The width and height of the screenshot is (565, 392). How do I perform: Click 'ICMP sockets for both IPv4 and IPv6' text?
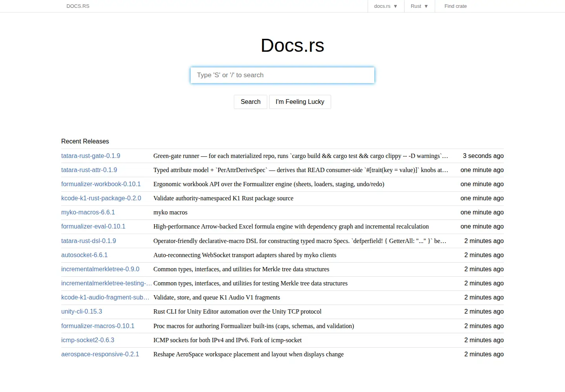point(228,340)
